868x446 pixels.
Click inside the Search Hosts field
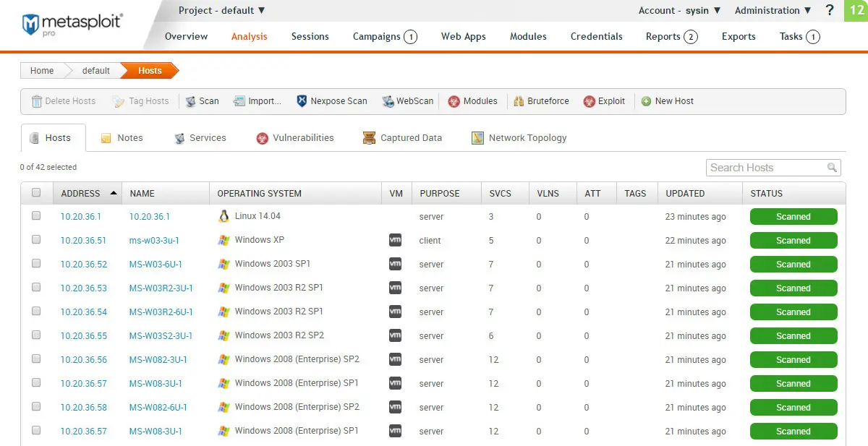pyautogui.click(x=767, y=167)
